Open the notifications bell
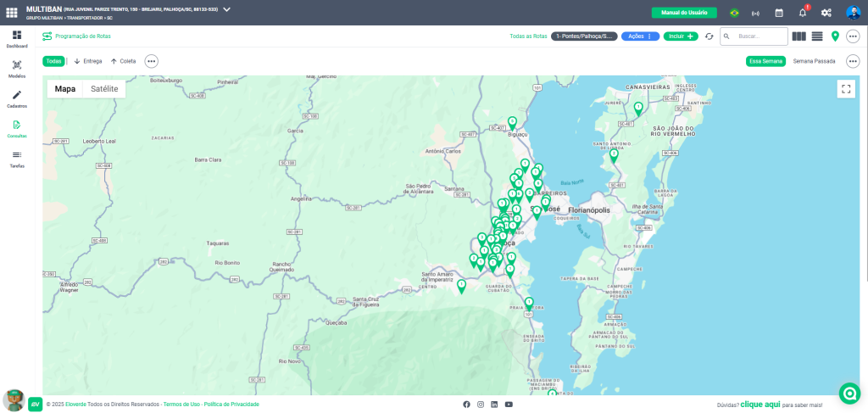Viewport: 868px width, 413px height. coord(802,13)
